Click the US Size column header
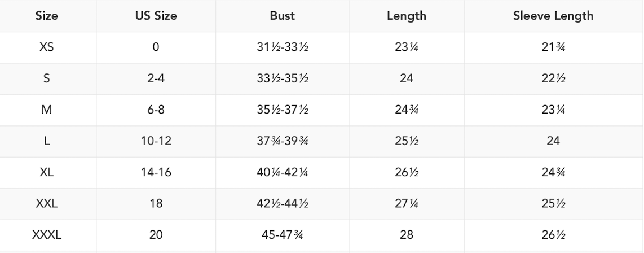The height and width of the screenshot is (253, 644). point(156,16)
